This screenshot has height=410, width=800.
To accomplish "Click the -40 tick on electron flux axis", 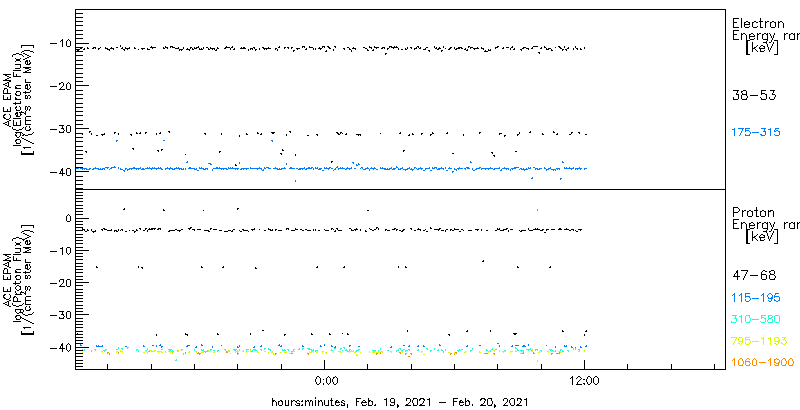I will pos(62,171).
